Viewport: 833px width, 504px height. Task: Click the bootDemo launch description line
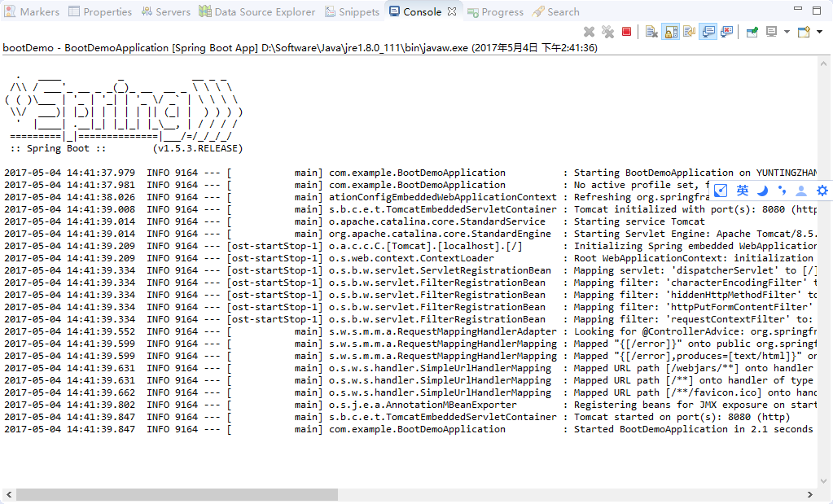click(300, 48)
